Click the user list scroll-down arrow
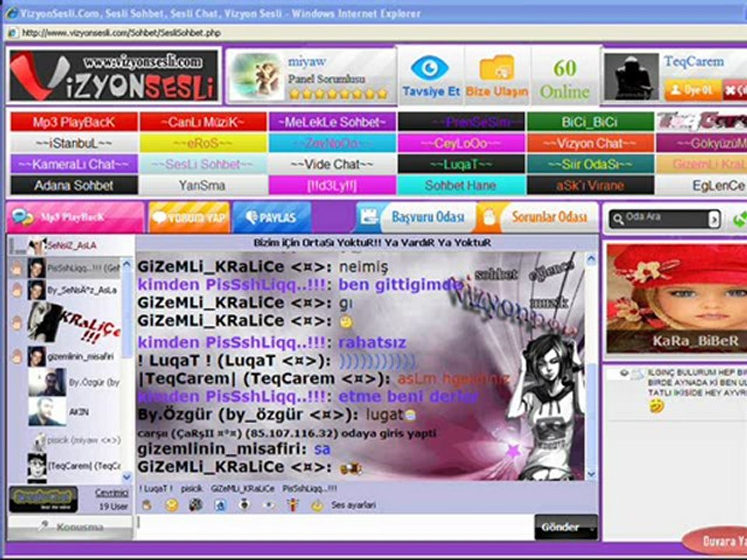Viewport: 747px width, 560px height. coord(126,476)
